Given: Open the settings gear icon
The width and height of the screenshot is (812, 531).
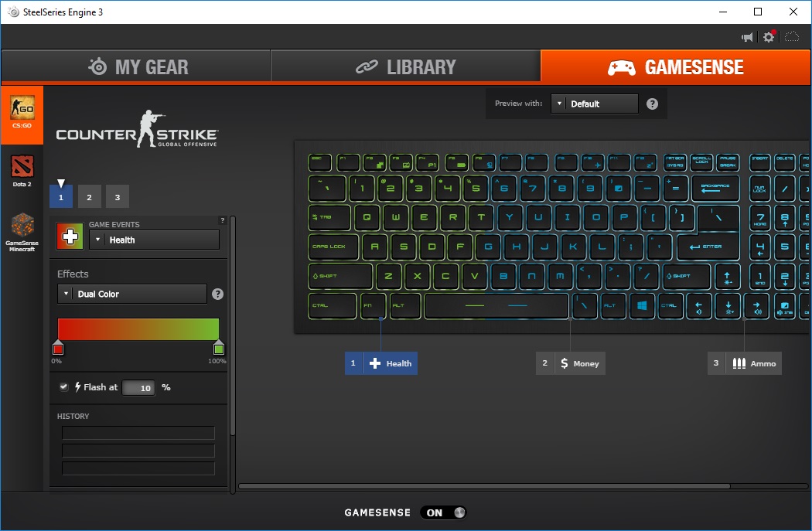Looking at the screenshot, I should 769,37.
